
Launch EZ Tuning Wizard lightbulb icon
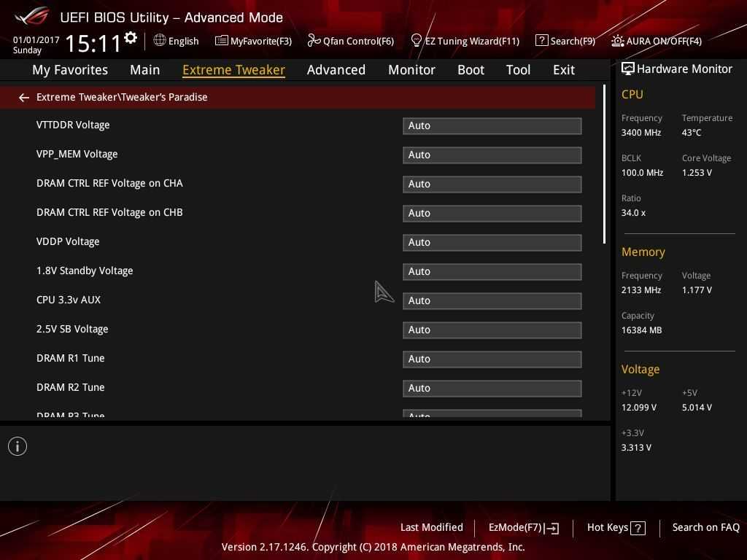click(417, 41)
